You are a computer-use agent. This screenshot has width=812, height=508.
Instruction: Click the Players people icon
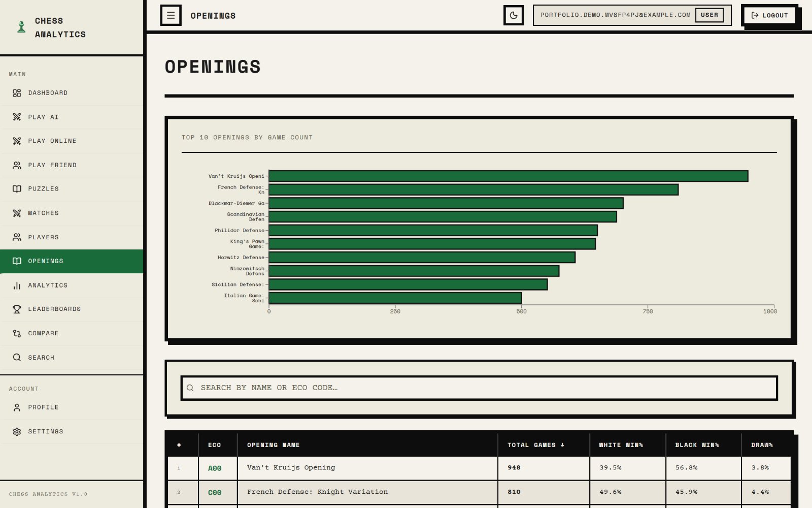click(17, 237)
